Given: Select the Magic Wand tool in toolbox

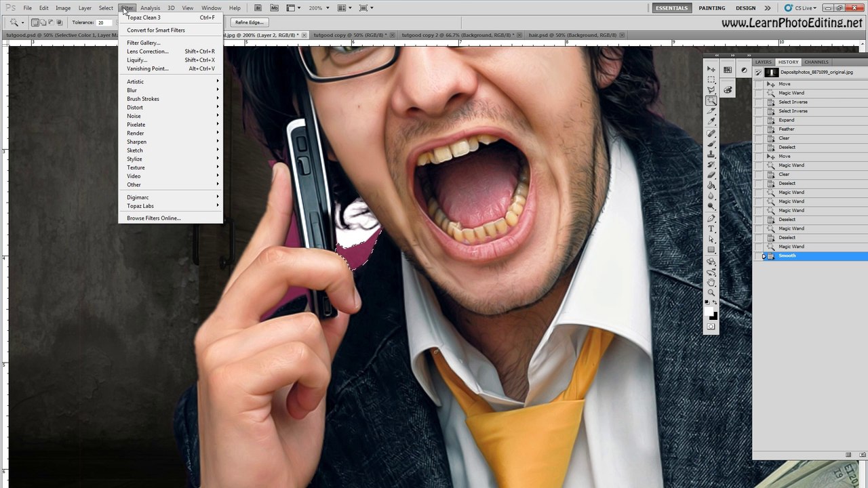Looking at the screenshot, I should (711, 100).
